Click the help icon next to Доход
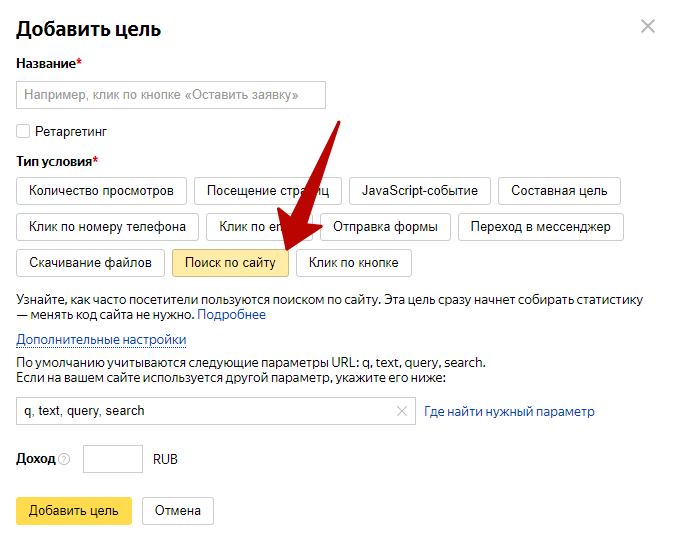The image size is (673, 542). point(64,460)
